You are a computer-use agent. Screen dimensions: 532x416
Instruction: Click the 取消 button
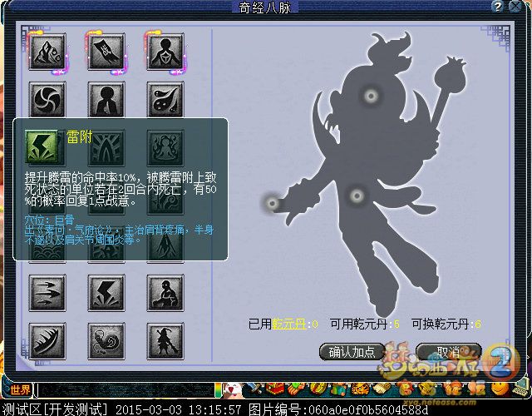click(448, 352)
